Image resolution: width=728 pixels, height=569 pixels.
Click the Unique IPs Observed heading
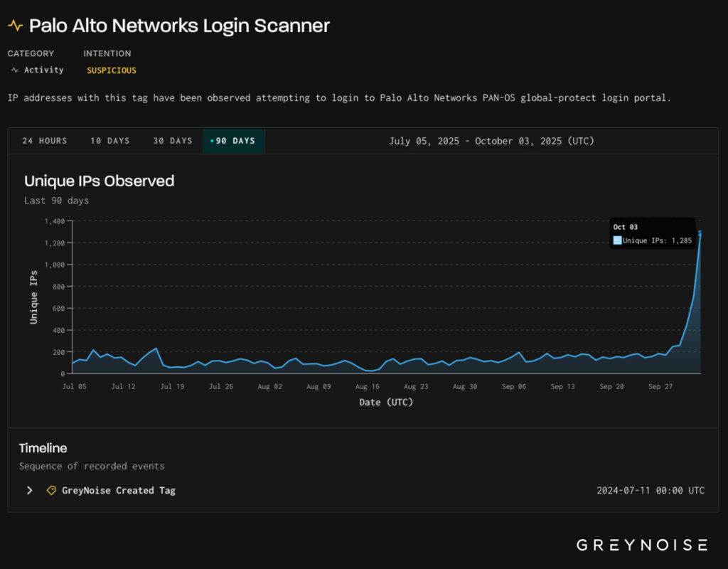click(x=99, y=181)
